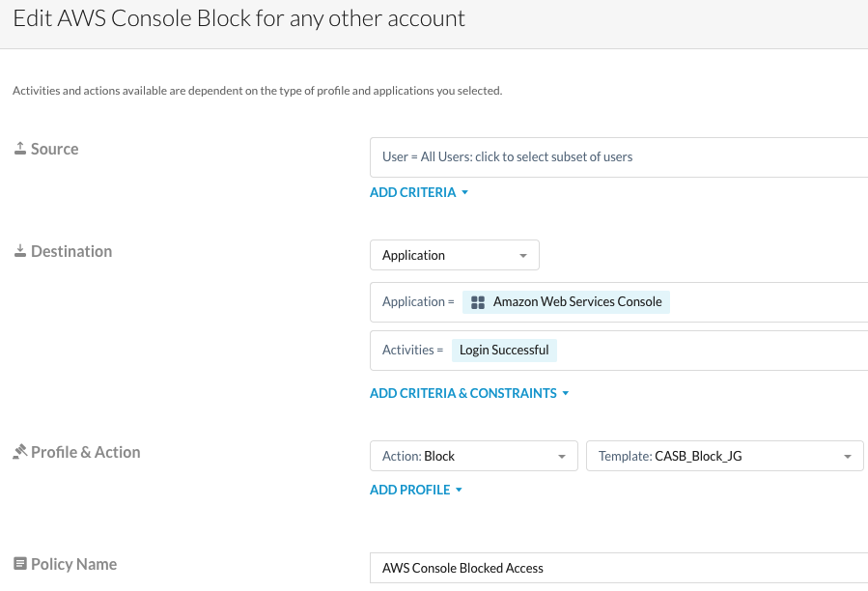Click the Application = criteria field

619,302
